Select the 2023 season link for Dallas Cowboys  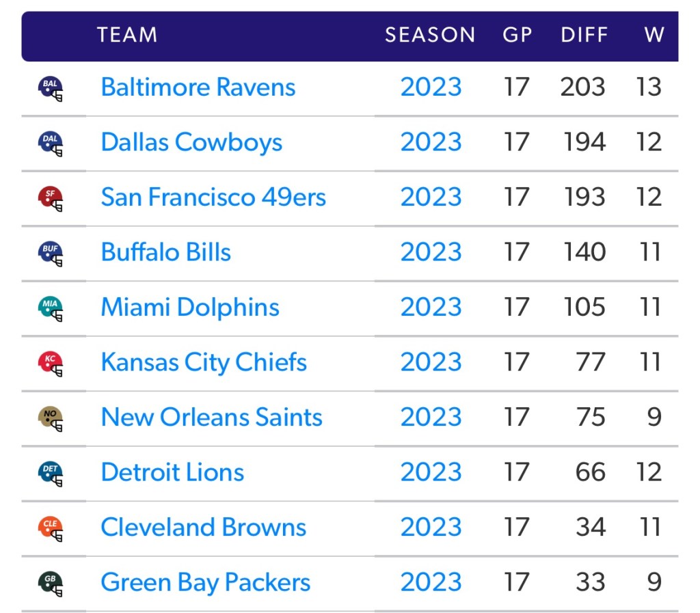point(431,142)
